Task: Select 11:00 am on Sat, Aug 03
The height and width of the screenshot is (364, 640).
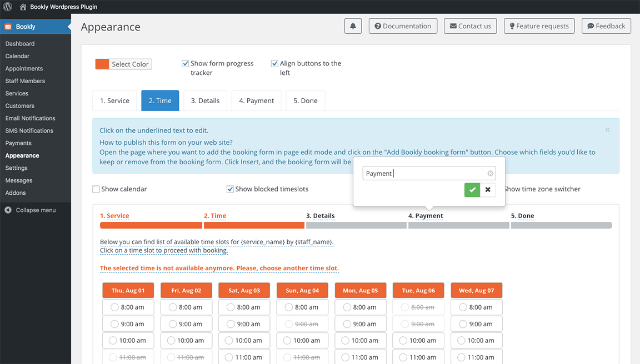Action: pos(244,357)
